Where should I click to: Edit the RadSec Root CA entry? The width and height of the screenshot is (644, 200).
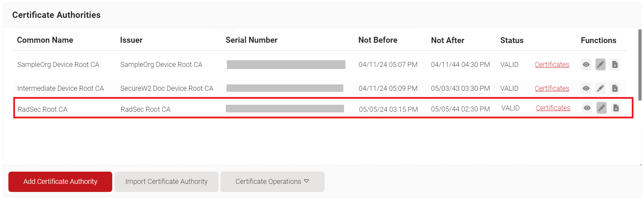coord(601,108)
